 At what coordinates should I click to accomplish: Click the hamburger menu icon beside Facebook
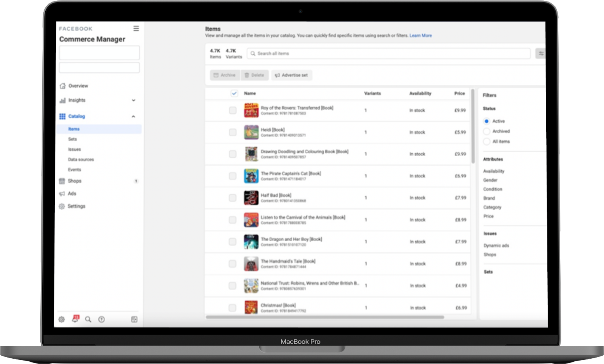[x=136, y=29]
